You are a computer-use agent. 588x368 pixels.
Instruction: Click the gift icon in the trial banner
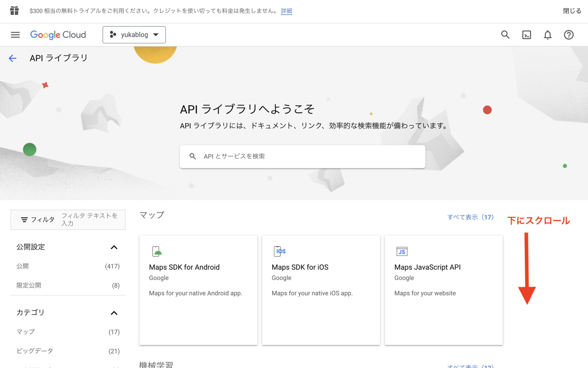(14, 11)
